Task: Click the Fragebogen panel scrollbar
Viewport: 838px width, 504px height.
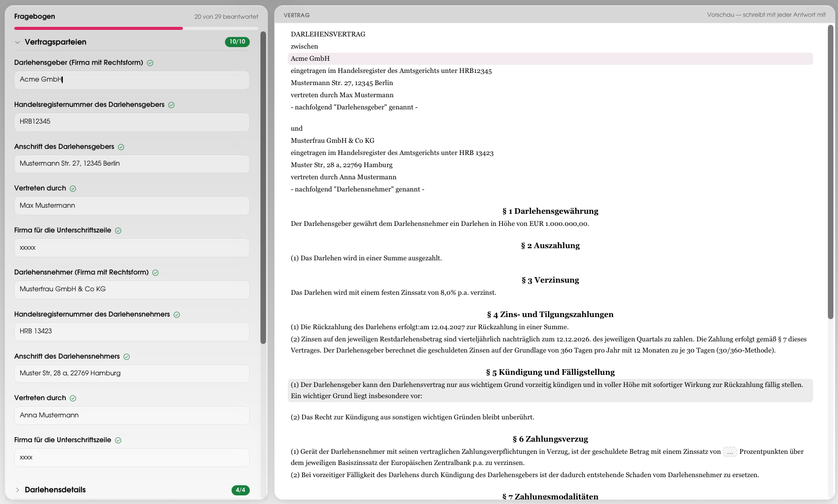Action: click(x=263, y=187)
